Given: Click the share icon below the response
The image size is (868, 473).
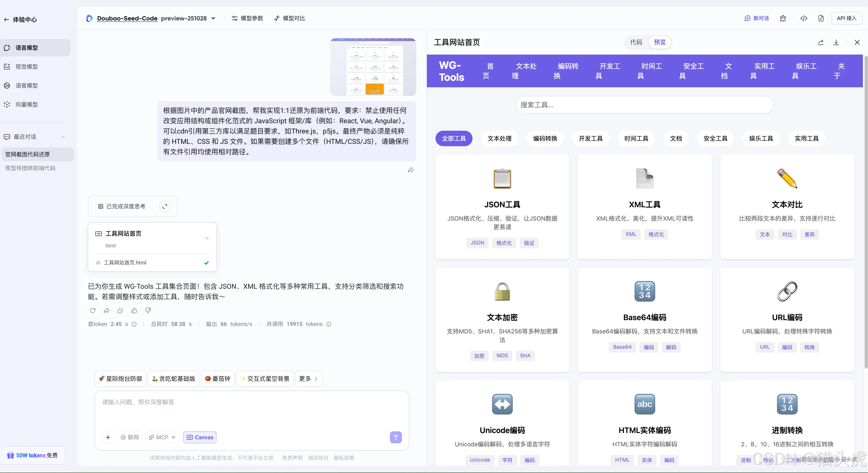Looking at the screenshot, I should [x=107, y=310].
